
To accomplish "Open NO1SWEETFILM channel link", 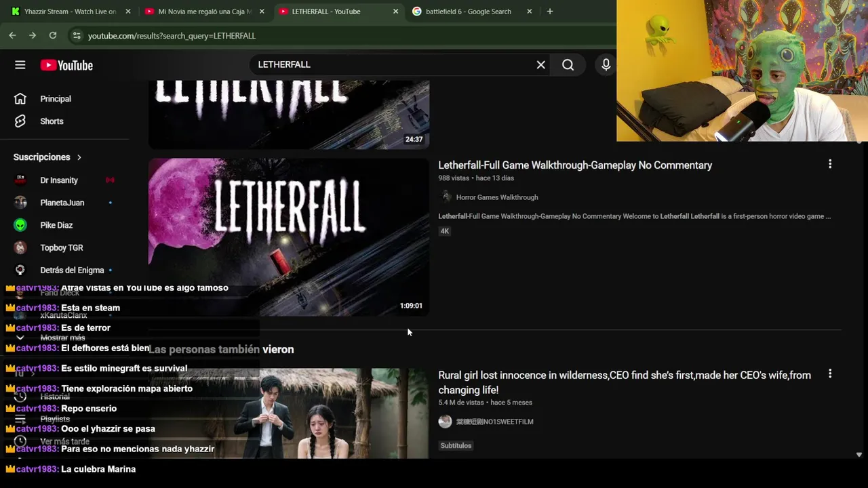I will click(x=495, y=422).
